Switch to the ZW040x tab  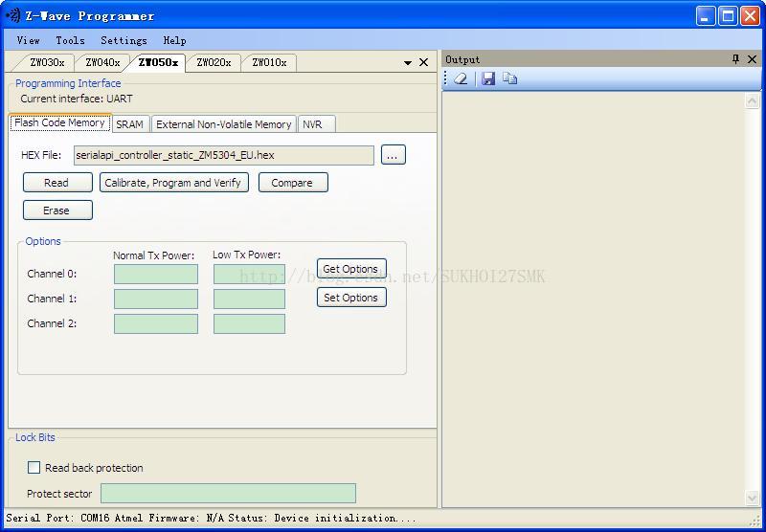(x=102, y=62)
